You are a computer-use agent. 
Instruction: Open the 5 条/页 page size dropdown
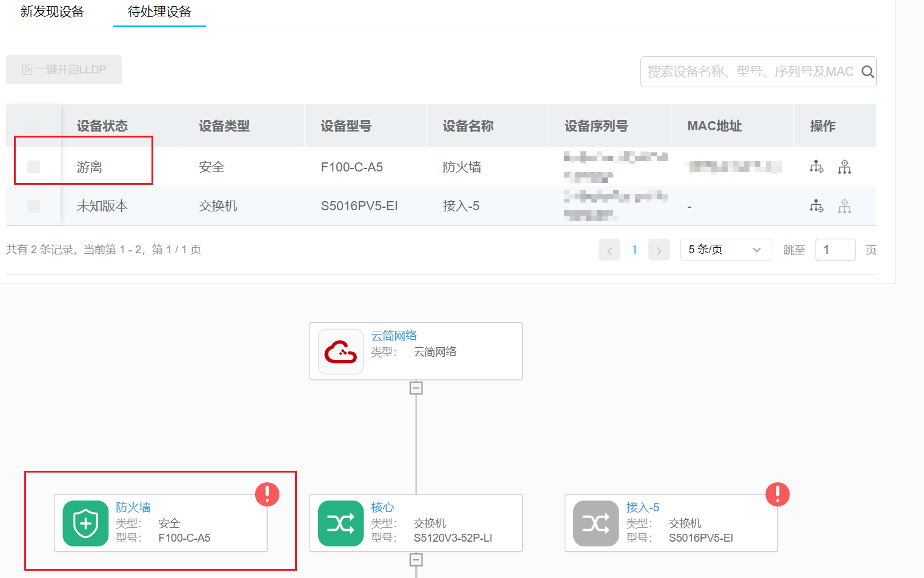pyautogui.click(x=725, y=250)
